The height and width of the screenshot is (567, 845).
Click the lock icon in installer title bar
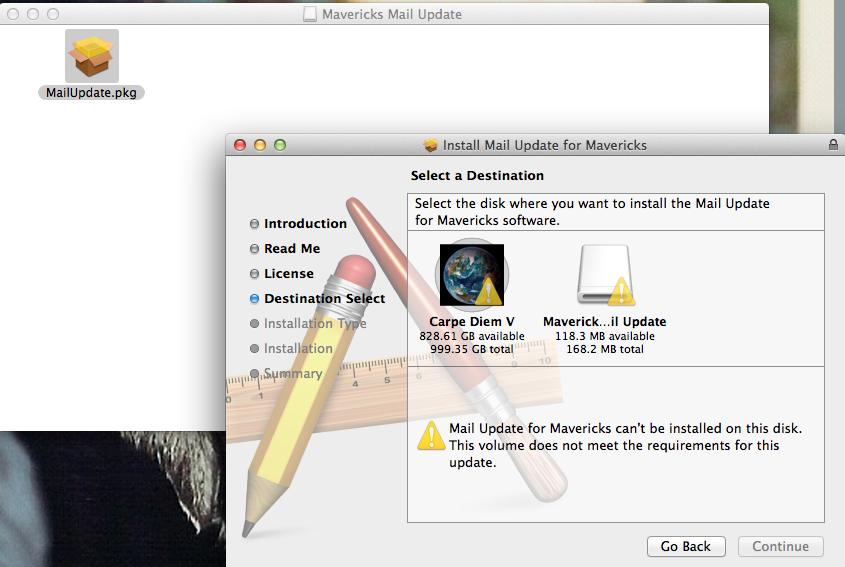click(833, 144)
